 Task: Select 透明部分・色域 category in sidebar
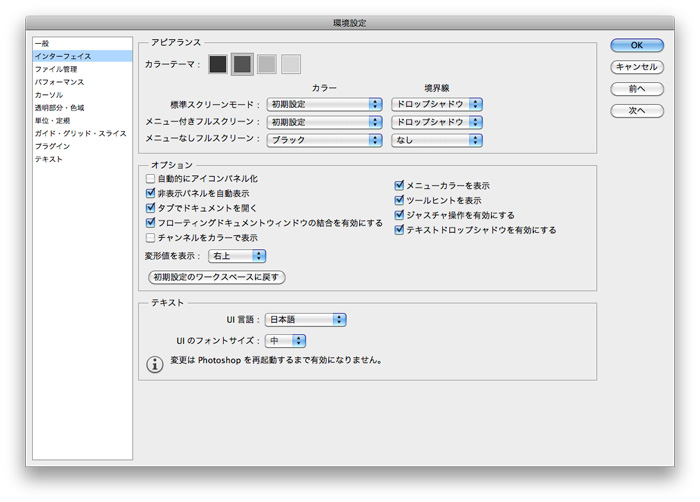click(83, 108)
